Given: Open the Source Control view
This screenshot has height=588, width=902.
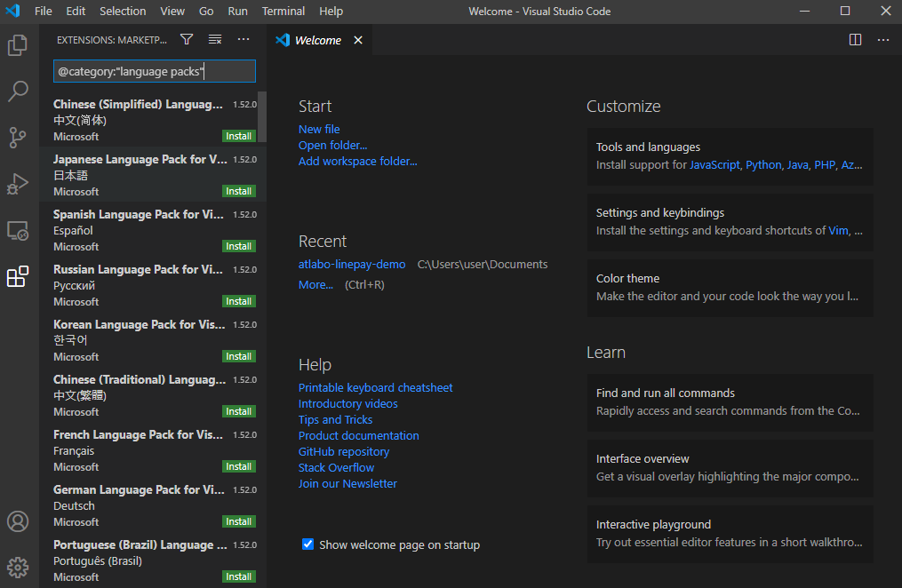Looking at the screenshot, I should tap(18, 138).
